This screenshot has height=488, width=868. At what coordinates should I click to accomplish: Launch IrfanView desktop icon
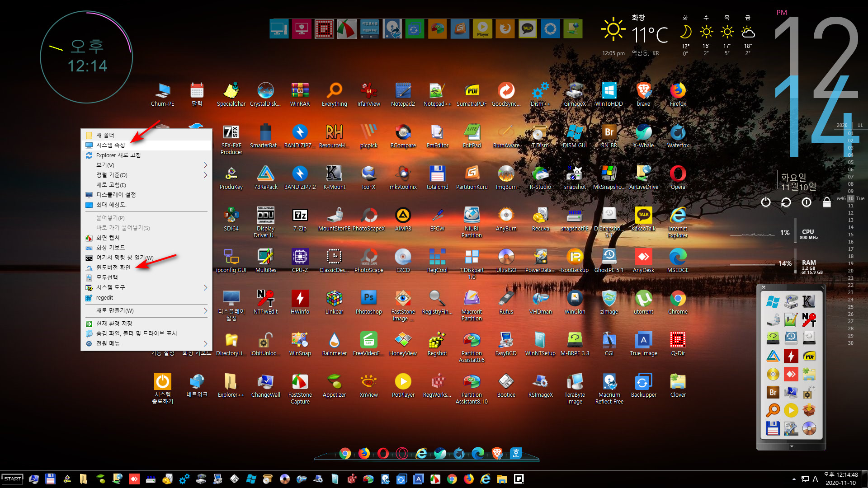point(368,94)
